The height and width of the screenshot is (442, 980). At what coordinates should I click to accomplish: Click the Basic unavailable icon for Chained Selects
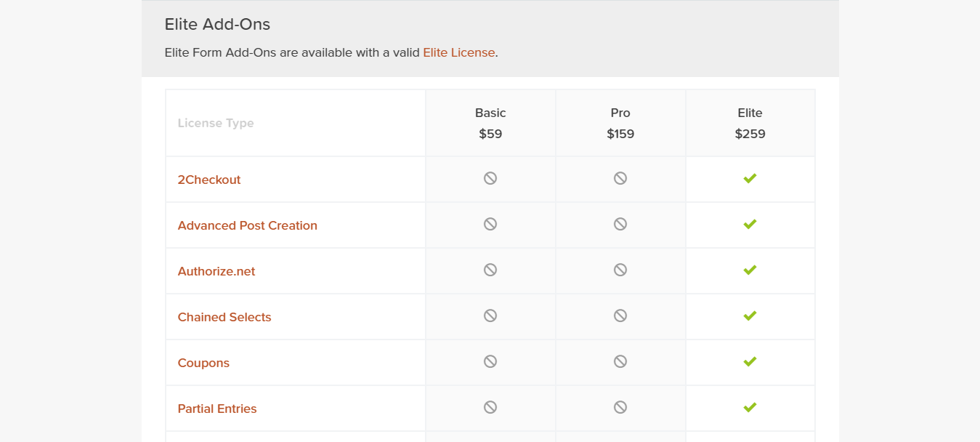490,316
